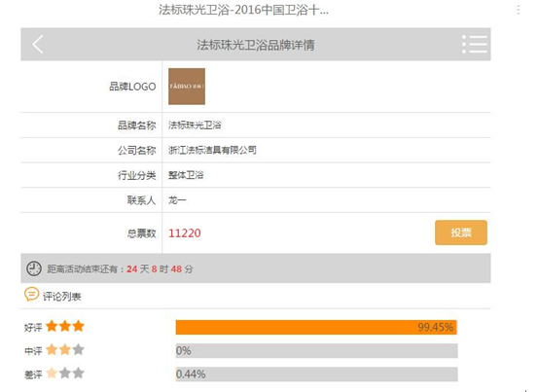The width and height of the screenshot is (538, 392).
Task: Click company name 浙江法标洁具有限公司
Action: click(x=212, y=150)
